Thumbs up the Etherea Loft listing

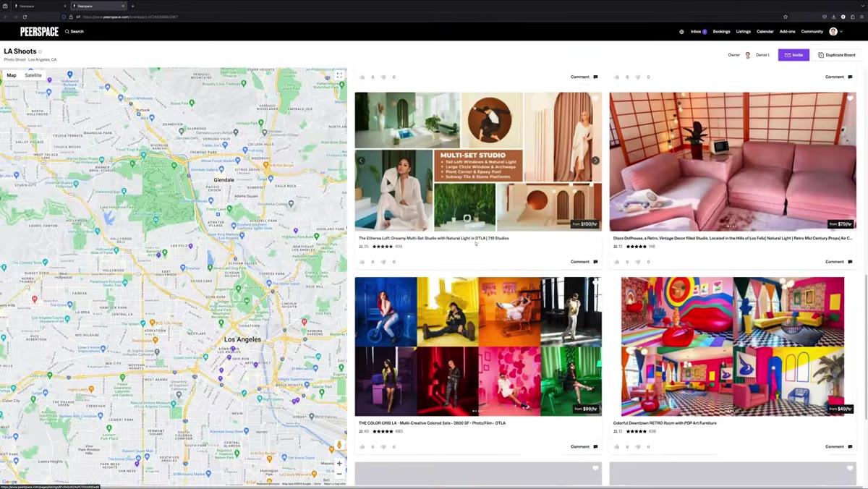pos(362,262)
